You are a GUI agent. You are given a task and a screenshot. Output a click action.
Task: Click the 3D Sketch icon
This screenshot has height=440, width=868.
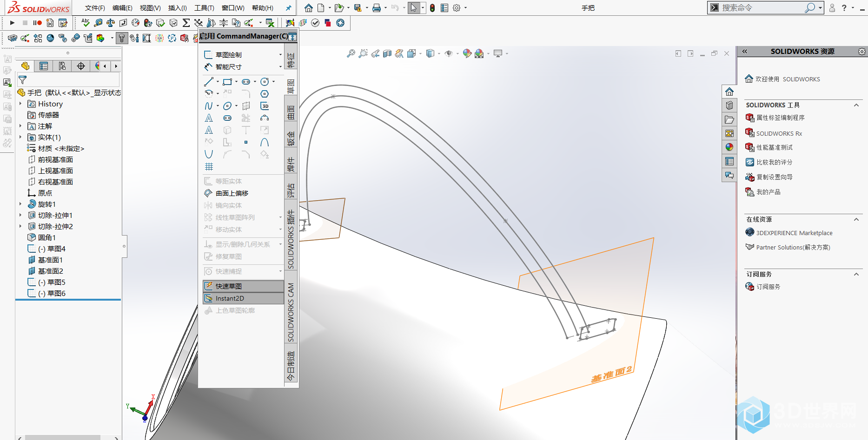(265, 106)
